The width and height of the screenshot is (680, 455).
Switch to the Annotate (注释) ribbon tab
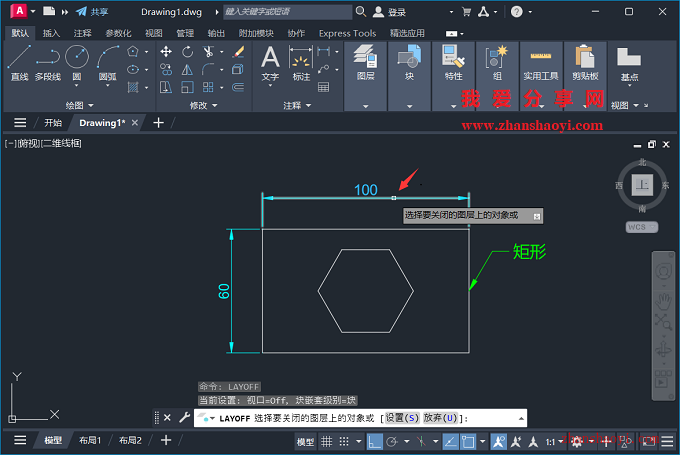pyautogui.click(x=82, y=33)
